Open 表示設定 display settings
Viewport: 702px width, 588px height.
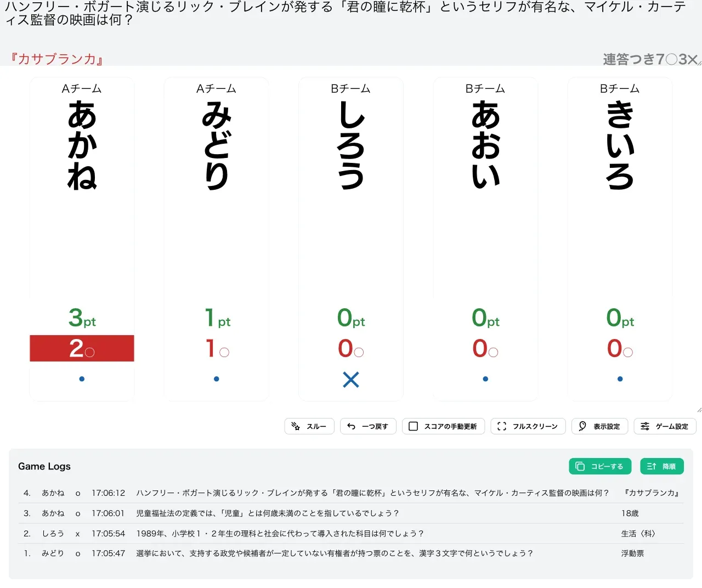[x=600, y=426]
